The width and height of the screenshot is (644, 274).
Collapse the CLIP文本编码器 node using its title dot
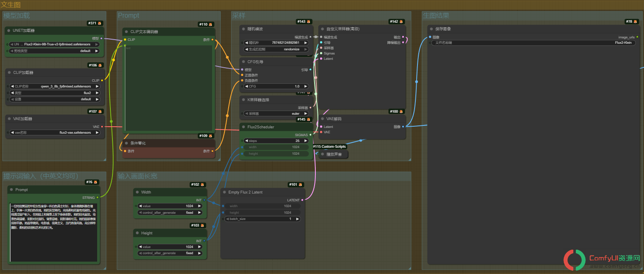[126, 32]
